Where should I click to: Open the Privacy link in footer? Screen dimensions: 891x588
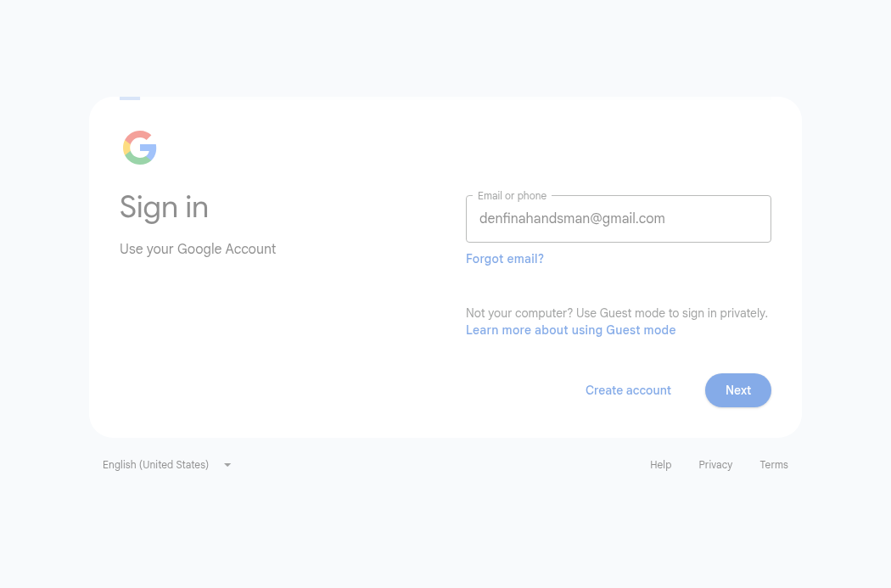click(x=715, y=465)
